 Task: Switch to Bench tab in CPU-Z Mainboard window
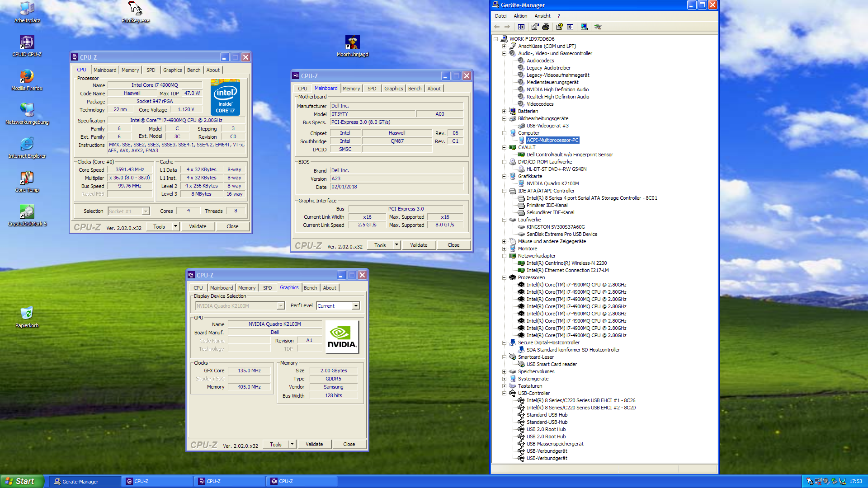click(x=415, y=89)
